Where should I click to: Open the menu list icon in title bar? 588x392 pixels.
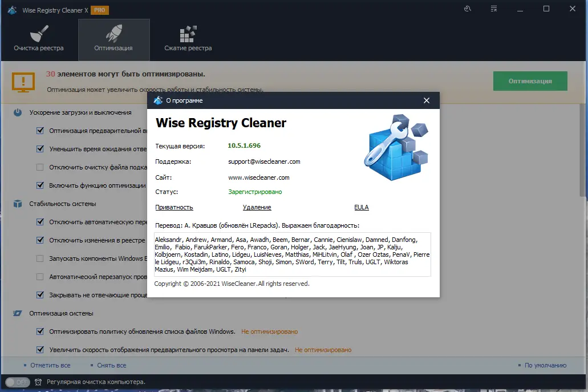pos(494,9)
